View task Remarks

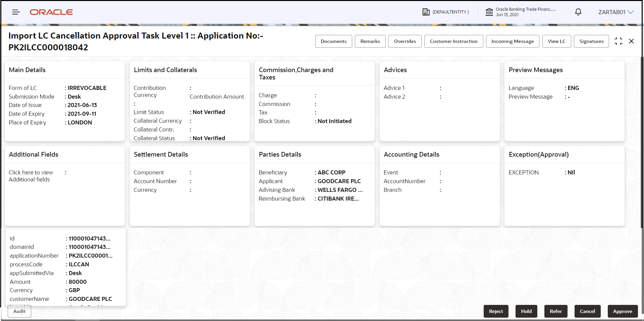(x=370, y=41)
